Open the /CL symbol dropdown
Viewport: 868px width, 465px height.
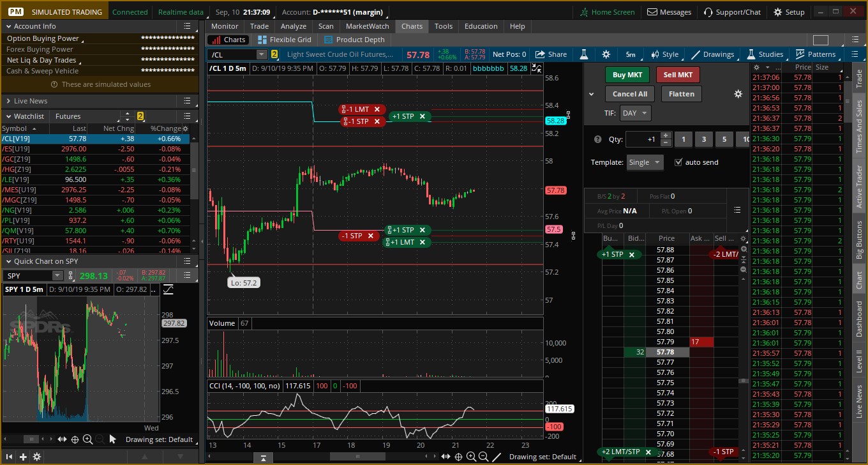(x=261, y=55)
